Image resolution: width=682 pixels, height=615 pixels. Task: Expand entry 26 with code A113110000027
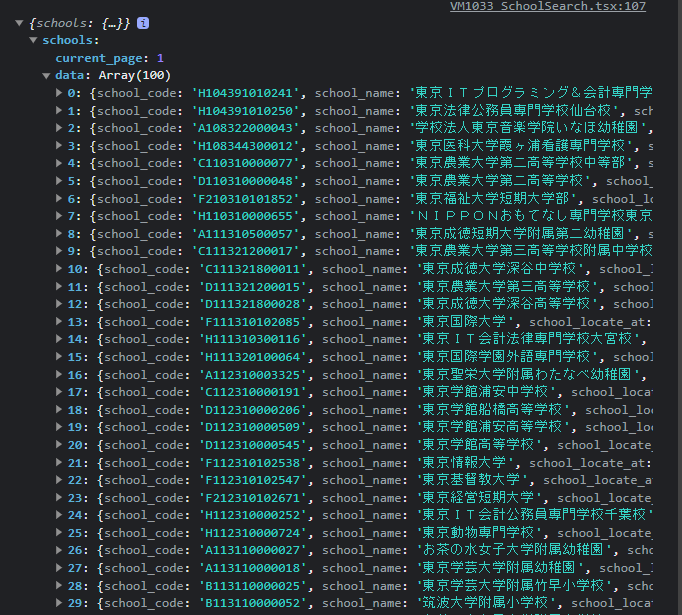(x=59, y=550)
